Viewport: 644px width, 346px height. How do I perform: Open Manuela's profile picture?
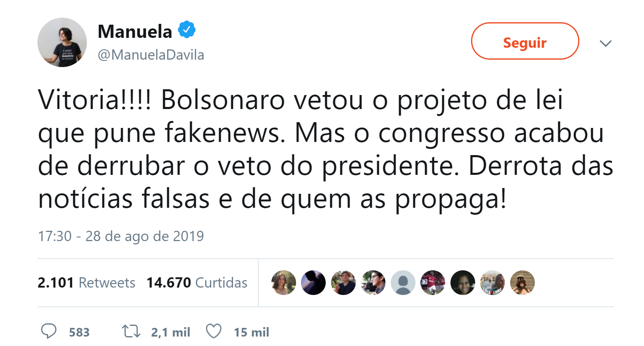click(62, 42)
